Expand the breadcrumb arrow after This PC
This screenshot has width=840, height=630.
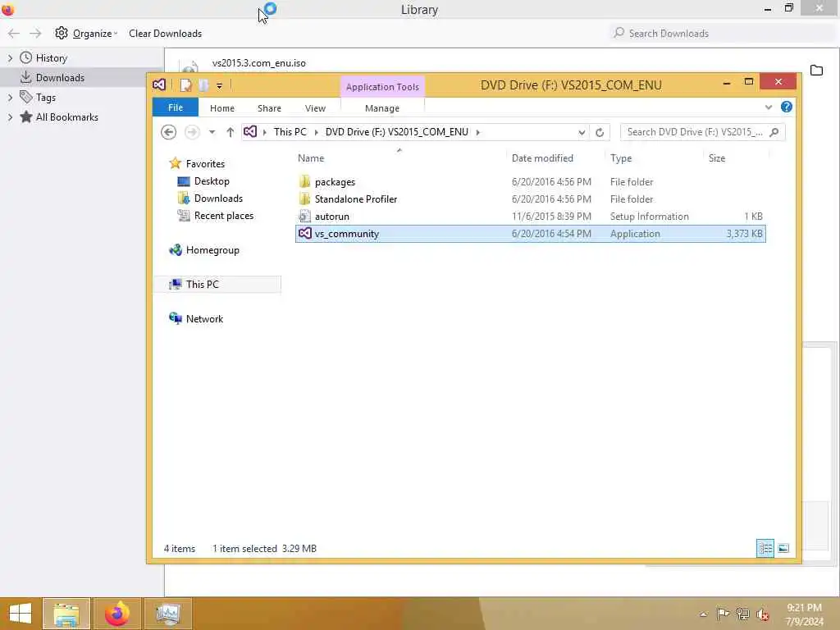click(316, 132)
